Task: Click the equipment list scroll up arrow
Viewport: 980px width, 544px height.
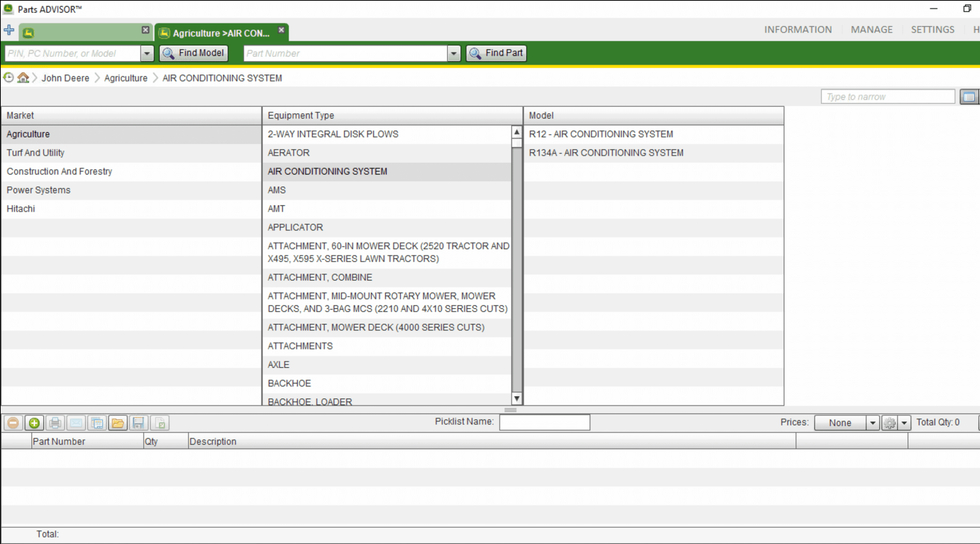Action: pos(517,132)
